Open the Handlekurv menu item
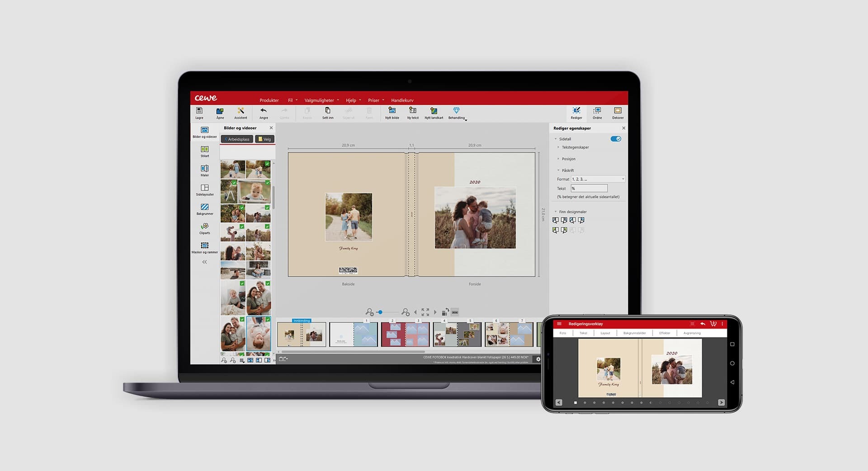 pos(402,100)
